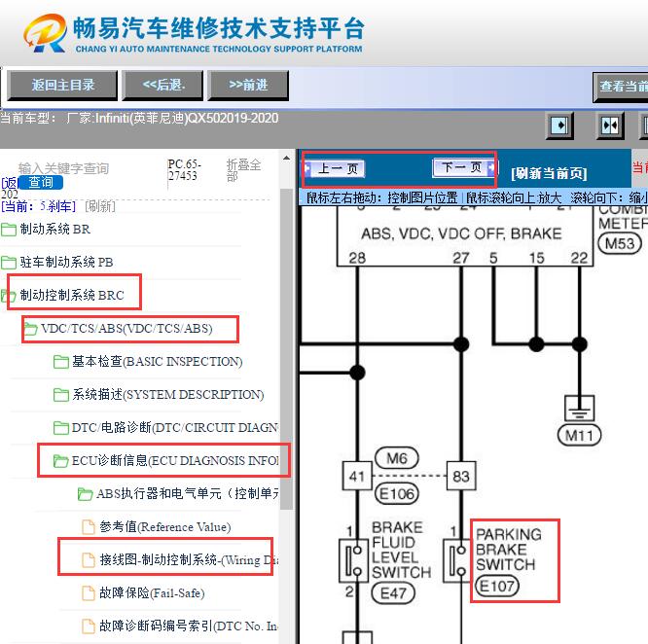Click the 驻车制动系统 PB folder icon
This screenshot has height=644, width=648.
(x=9, y=263)
